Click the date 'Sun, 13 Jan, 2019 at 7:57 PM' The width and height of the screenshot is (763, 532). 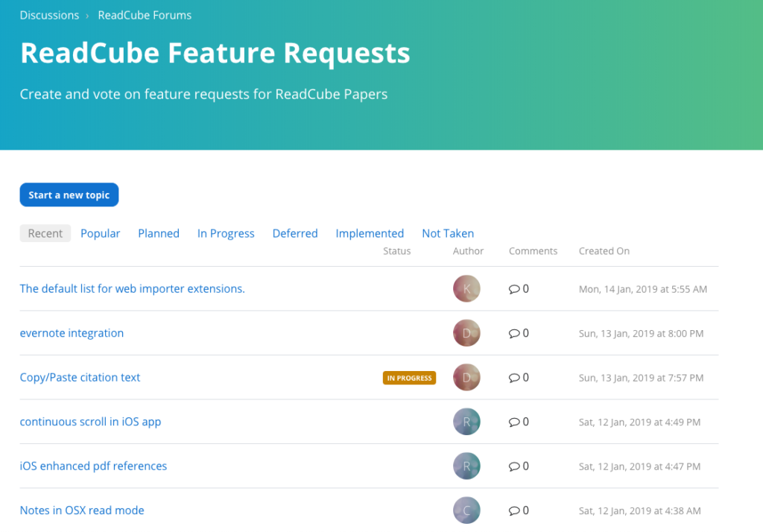pos(641,378)
